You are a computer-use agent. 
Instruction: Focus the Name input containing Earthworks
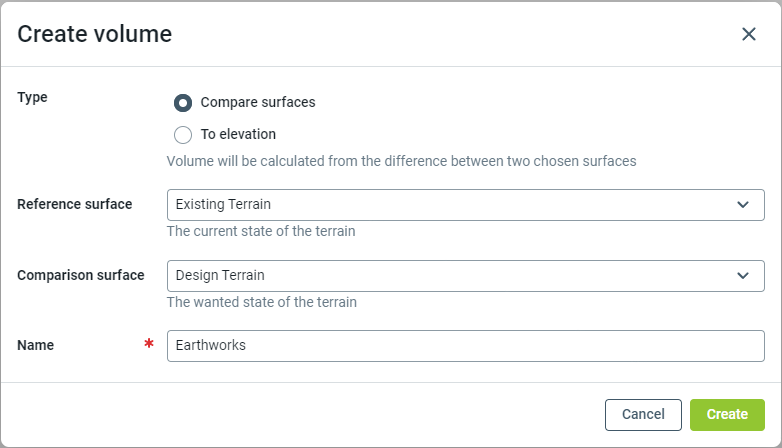point(465,346)
